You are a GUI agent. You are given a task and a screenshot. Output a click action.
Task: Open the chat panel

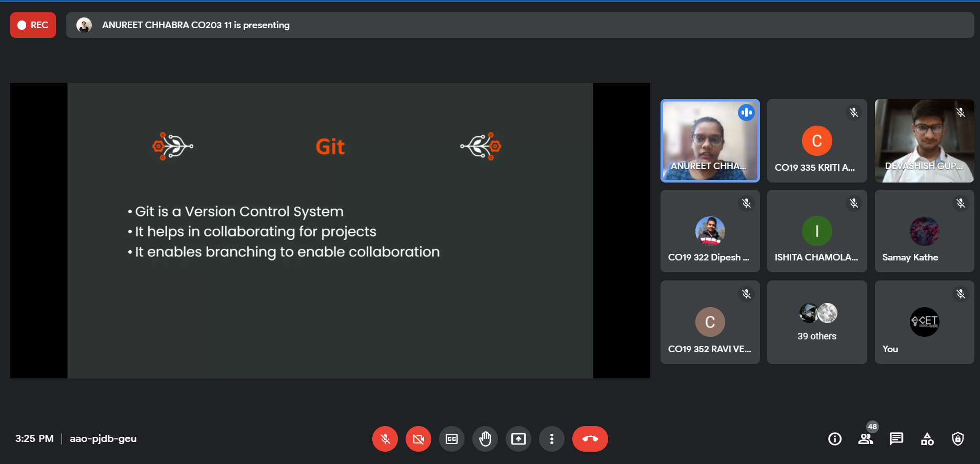(896, 439)
